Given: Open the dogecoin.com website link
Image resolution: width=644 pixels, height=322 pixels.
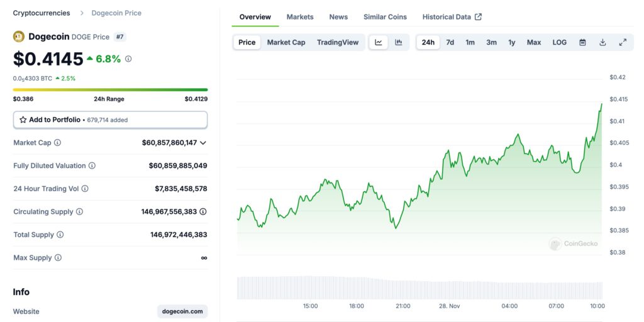Looking at the screenshot, I should pyautogui.click(x=182, y=311).
